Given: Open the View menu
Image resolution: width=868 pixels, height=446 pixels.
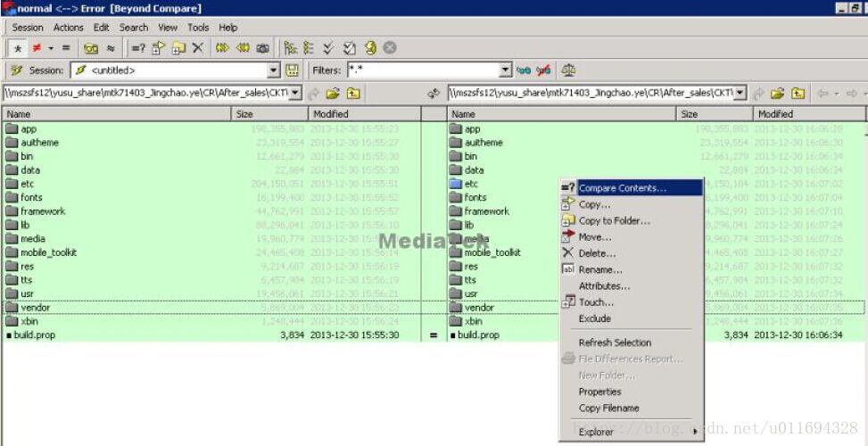Looking at the screenshot, I should [x=168, y=27].
